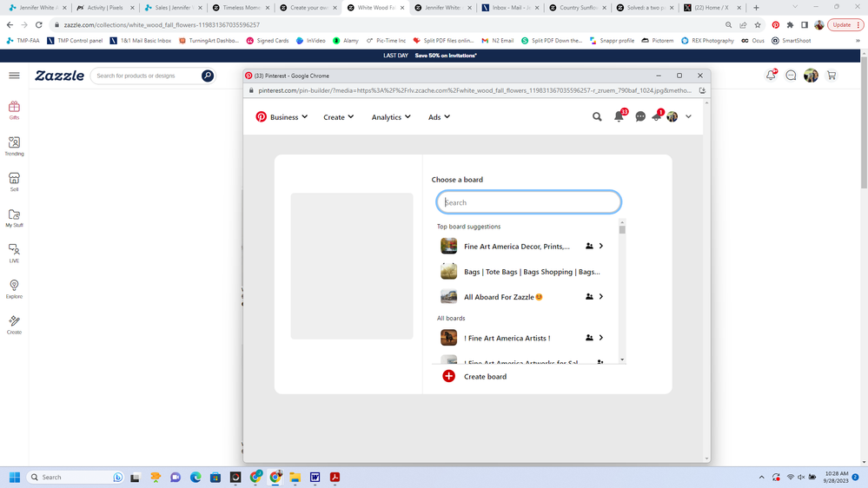Screen dimensions: 868x488
Task: Click the board Search input field
Action: coord(528,202)
